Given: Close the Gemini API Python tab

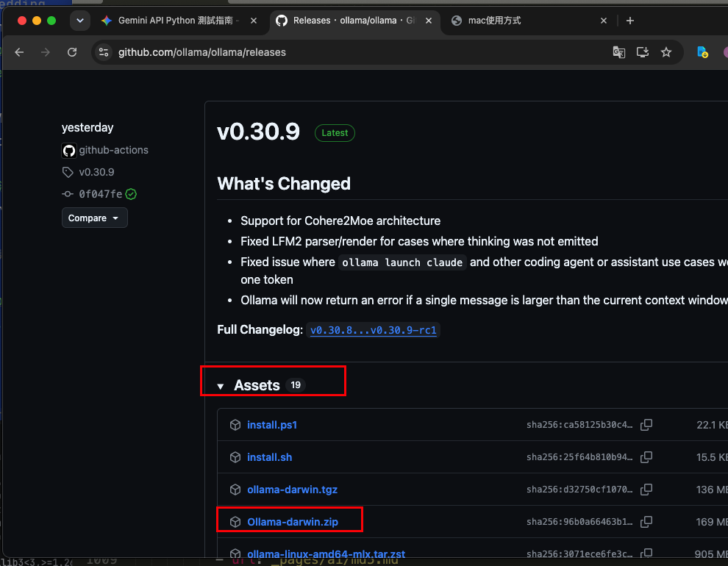Looking at the screenshot, I should tap(254, 21).
